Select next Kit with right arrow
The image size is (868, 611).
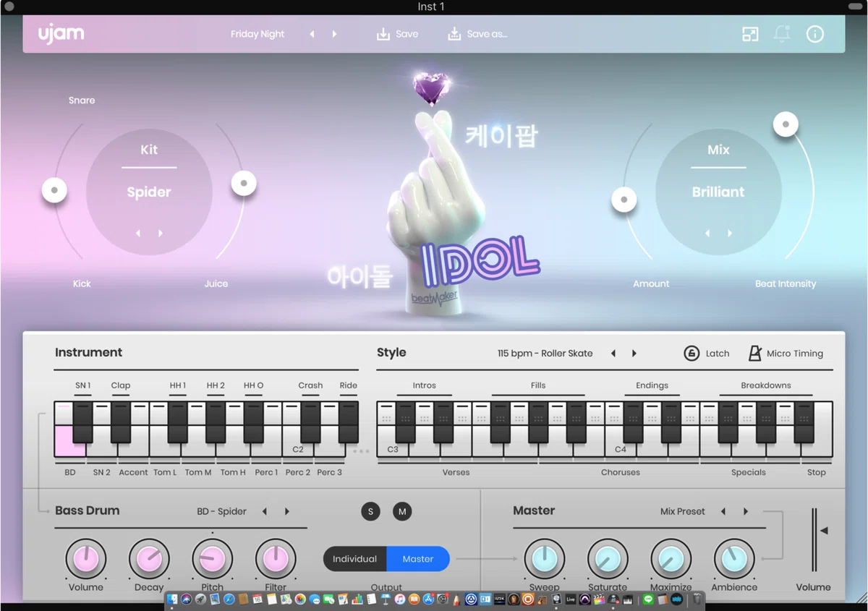[x=161, y=234]
